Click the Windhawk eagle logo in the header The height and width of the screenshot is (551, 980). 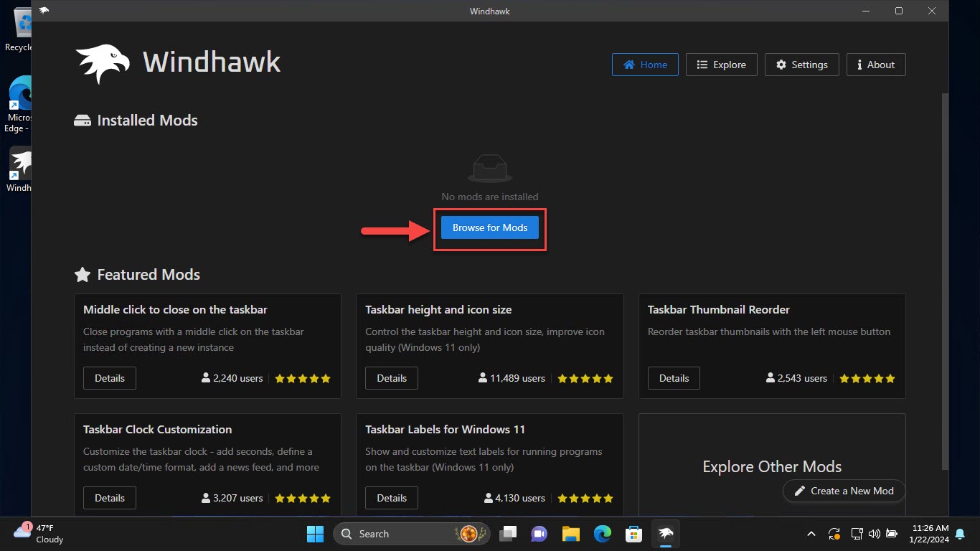pyautogui.click(x=103, y=64)
